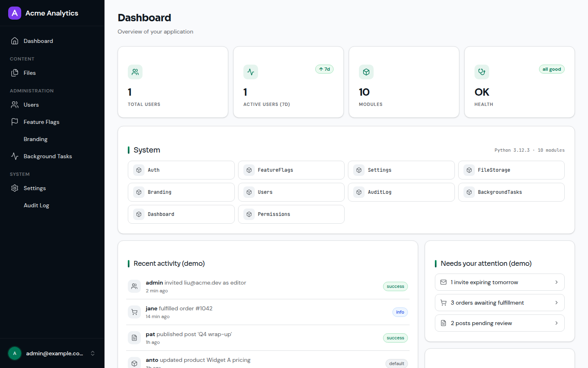Click the Acme Analytics logo icon
This screenshot has height=368, width=588.
(x=15, y=13)
